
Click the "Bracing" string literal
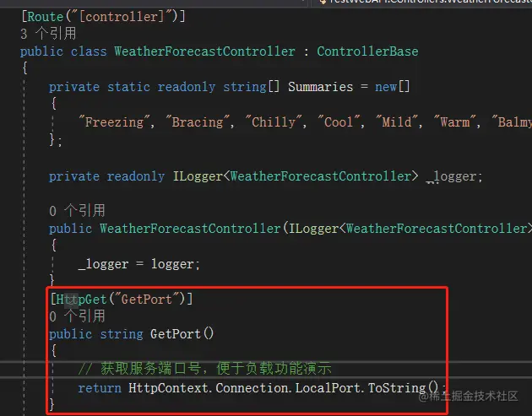click(x=198, y=122)
